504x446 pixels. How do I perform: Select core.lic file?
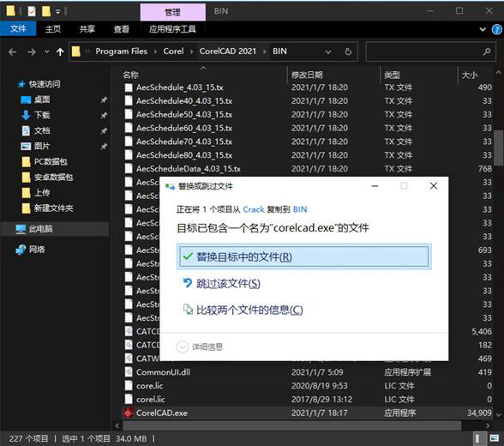coord(149,386)
